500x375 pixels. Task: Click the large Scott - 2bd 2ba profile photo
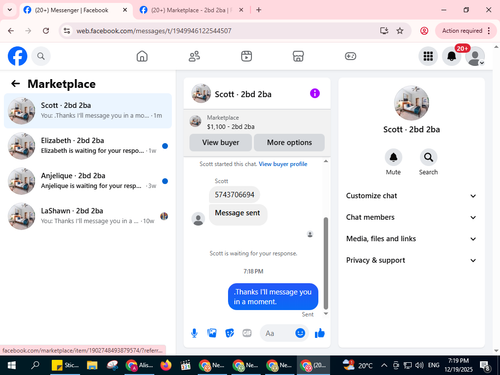coord(411,103)
